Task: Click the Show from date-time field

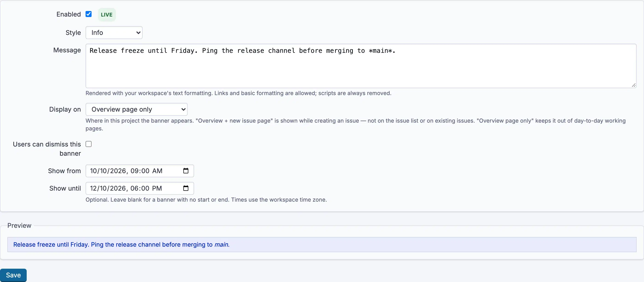Action: tap(140, 171)
